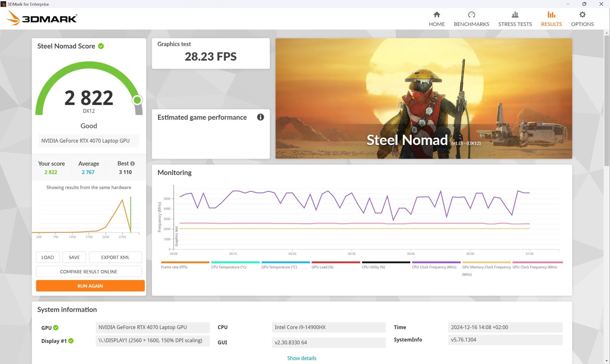
Task: Click the EXPORT XML button
Action: tap(115, 257)
